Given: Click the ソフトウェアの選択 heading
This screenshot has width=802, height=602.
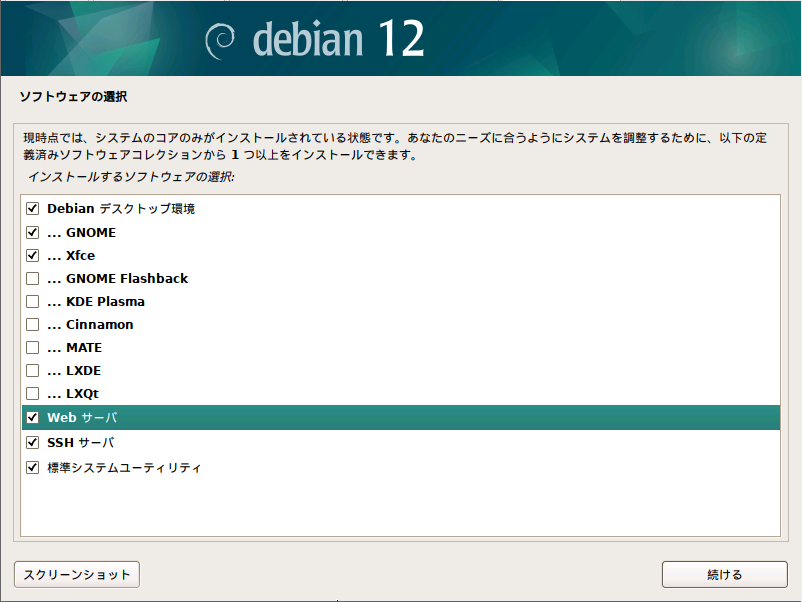Looking at the screenshot, I should (73, 96).
